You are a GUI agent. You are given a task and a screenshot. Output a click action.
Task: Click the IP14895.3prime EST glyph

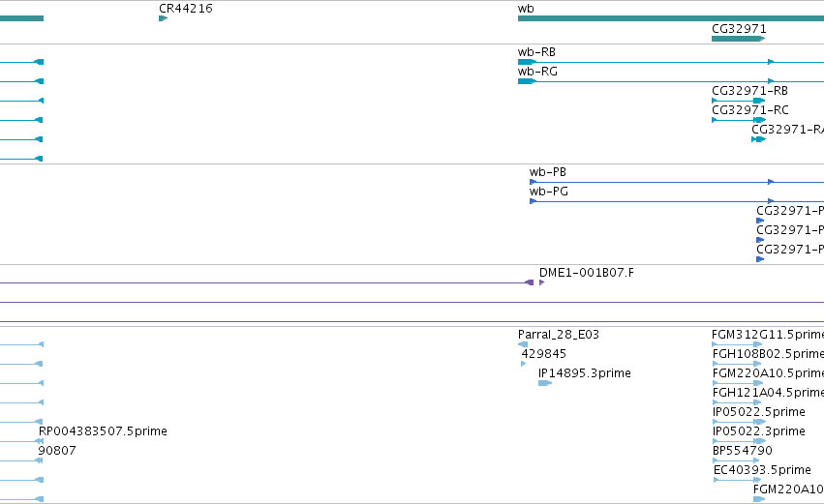pyautogui.click(x=545, y=383)
